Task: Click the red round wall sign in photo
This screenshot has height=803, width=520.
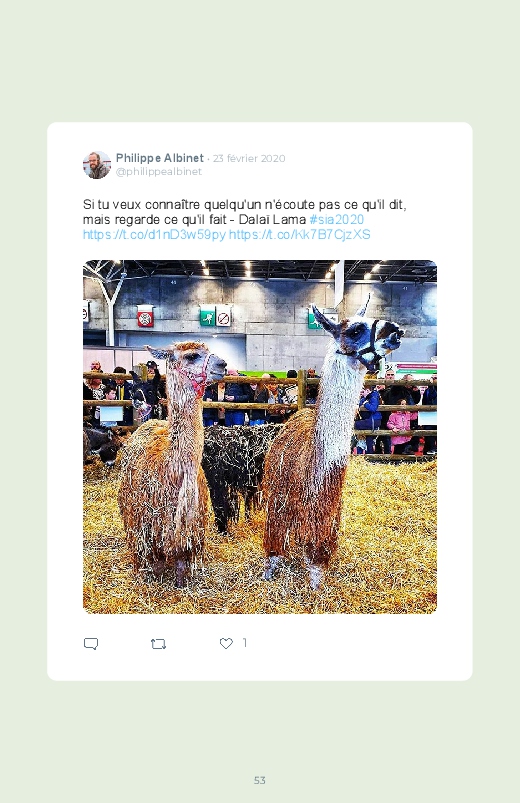Action: pos(145,316)
